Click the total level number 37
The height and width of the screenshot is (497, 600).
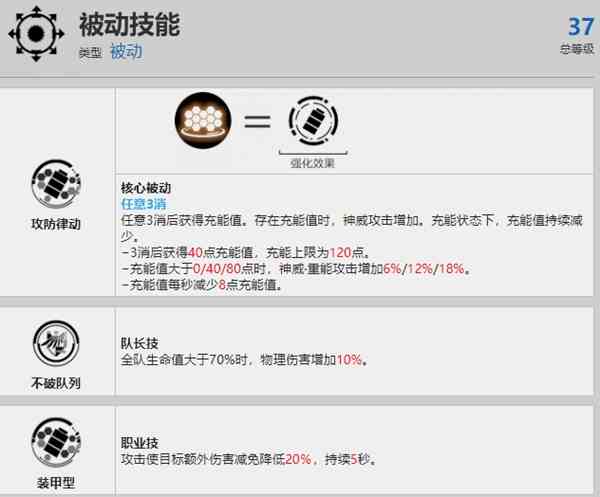click(581, 27)
